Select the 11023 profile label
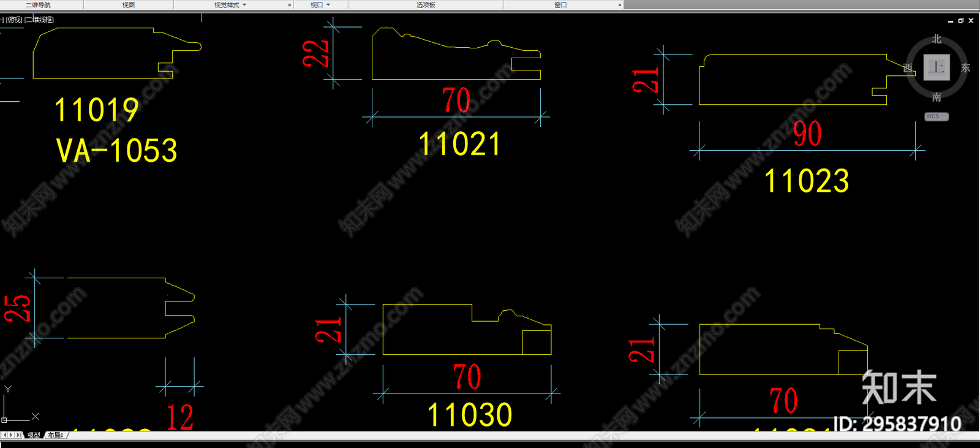This screenshot has height=448, width=980. [x=807, y=181]
